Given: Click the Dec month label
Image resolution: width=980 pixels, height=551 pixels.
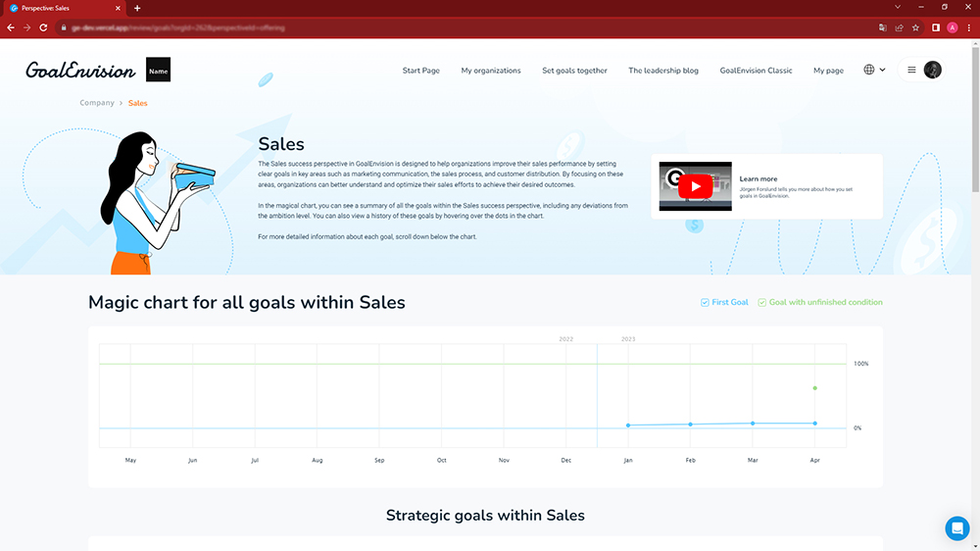Looking at the screenshot, I should click(x=565, y=461).
